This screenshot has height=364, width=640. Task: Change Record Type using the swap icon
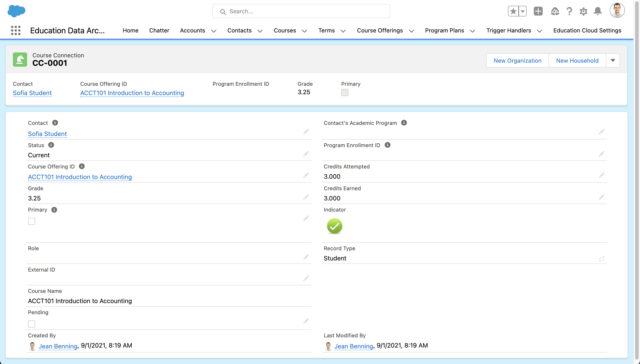click(602, 259)
